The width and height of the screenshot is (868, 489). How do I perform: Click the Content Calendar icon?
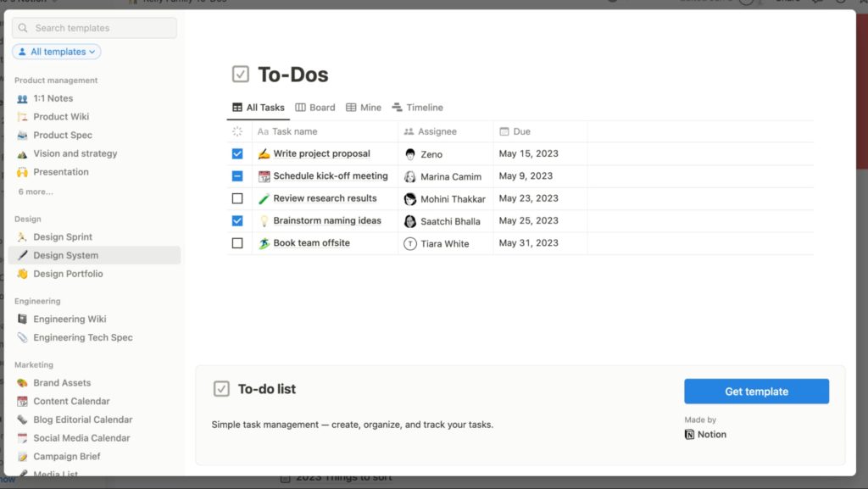[x=22, y=401]
